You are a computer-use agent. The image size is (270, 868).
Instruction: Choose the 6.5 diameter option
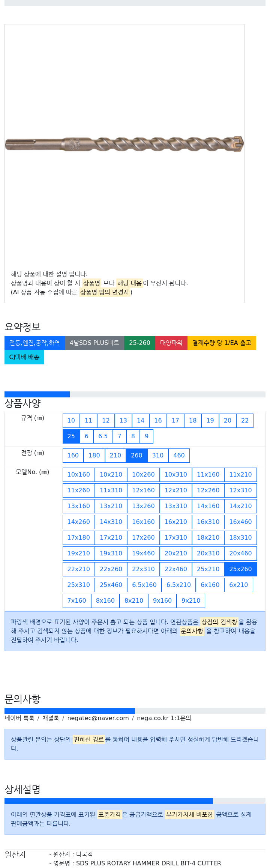(x=103, y=436)
